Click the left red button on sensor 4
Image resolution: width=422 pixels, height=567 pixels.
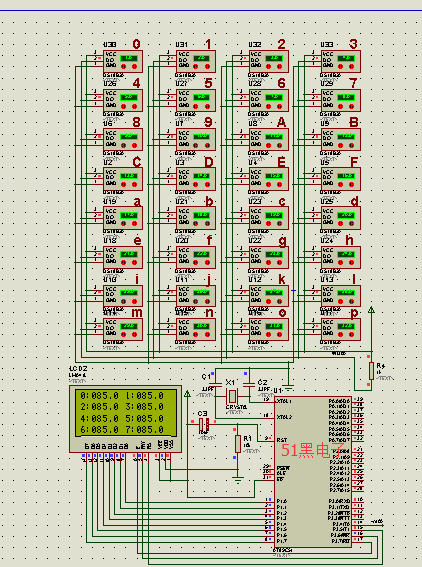coord(123,106)
